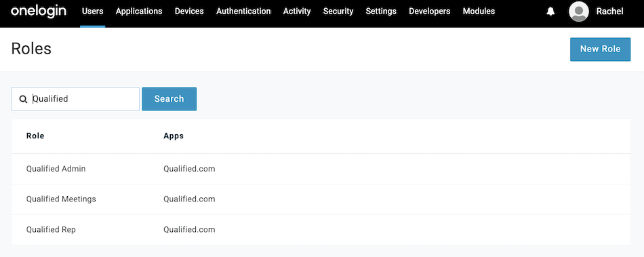Open the Users menu
Image resolution: width=644 pixels, height=257 pixels.
pyautogui.click(x=92, y=12)
